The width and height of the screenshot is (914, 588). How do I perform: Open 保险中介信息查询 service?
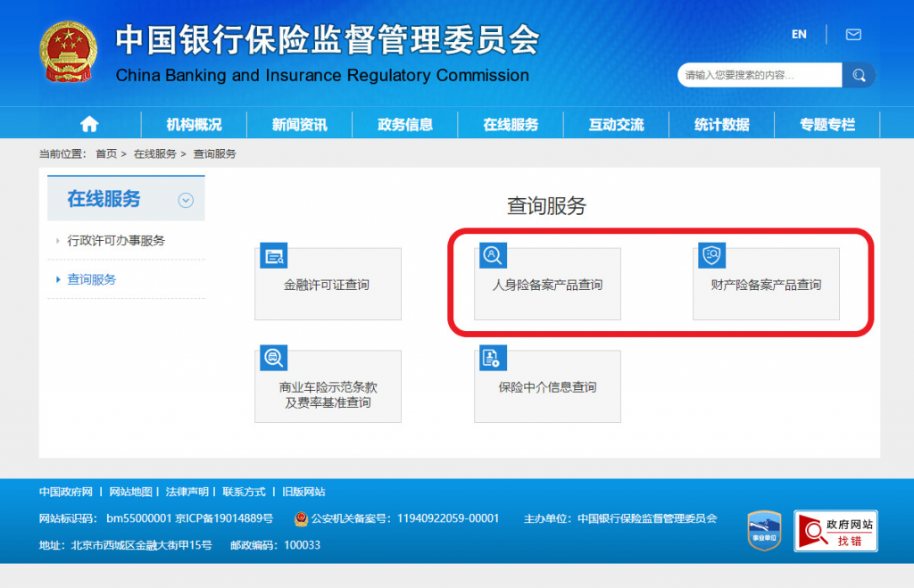click(547, 386)
